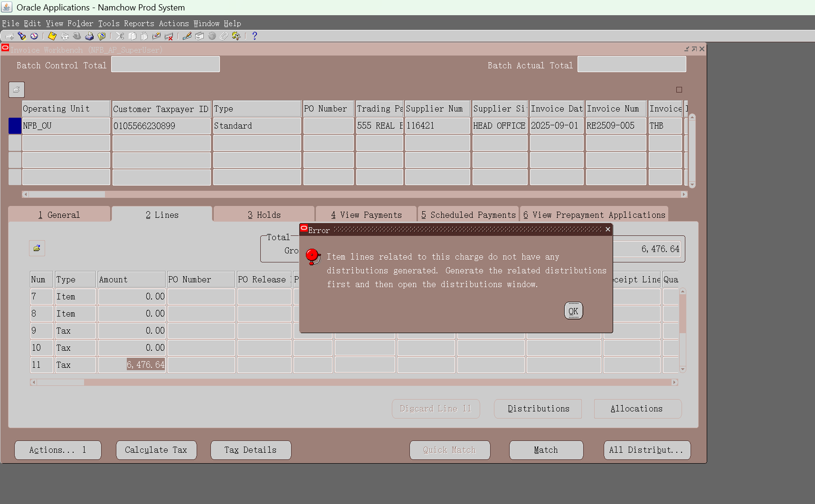Save using the yellow floppy disk icon
Screen dimensions: 815x504
(52, 36)
